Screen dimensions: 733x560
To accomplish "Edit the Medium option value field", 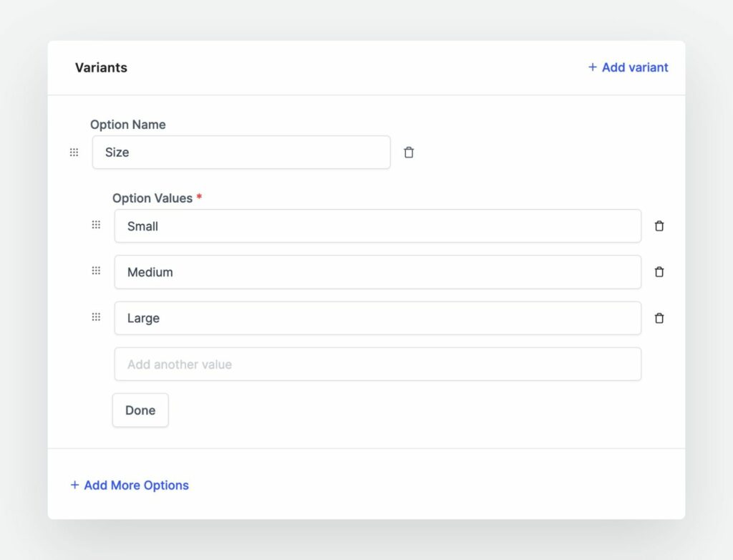I will click(377, 272).
